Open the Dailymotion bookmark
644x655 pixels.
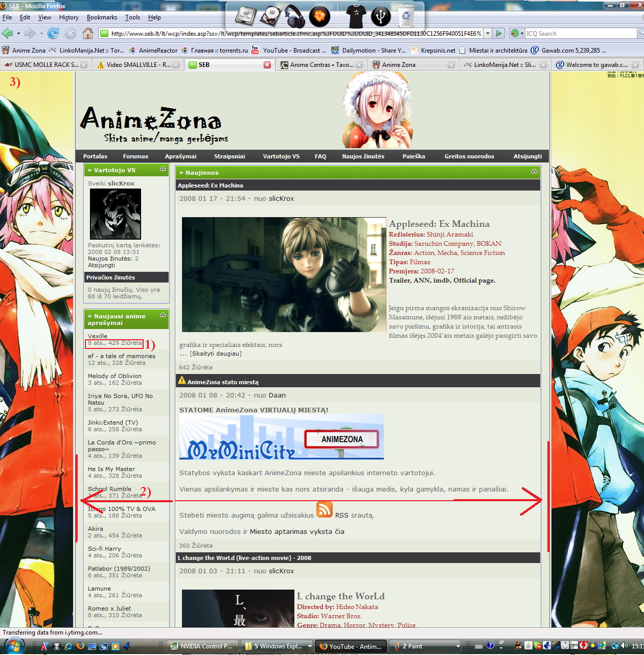click(x=369, y=50)
